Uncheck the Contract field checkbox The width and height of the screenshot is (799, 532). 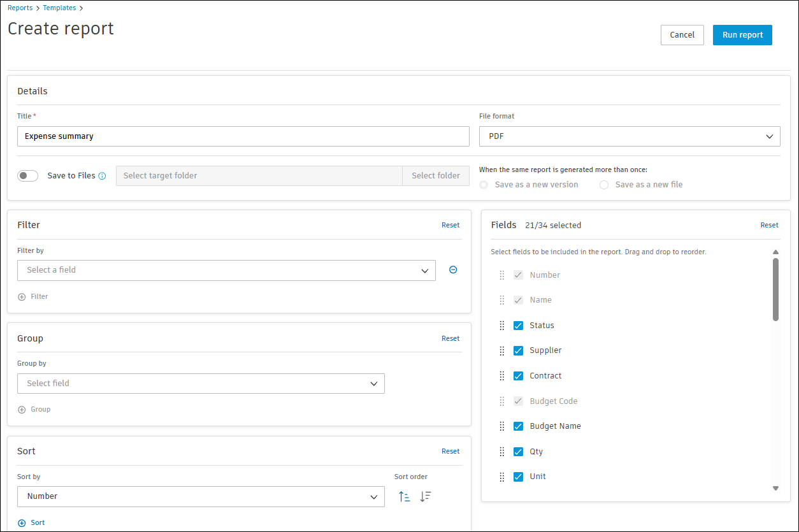coord(518,376)
